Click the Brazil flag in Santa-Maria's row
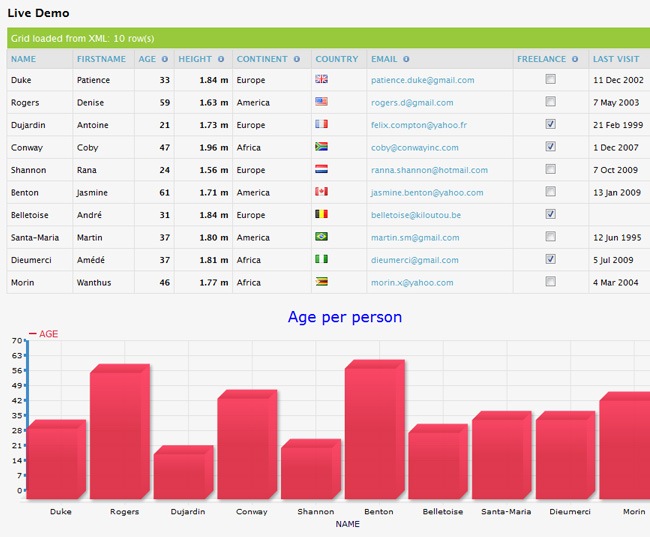 (322, 237)
